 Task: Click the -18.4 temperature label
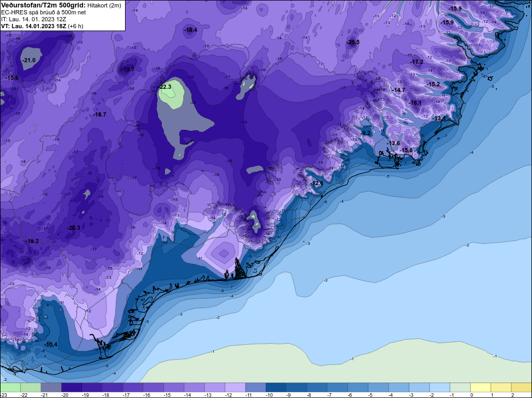pos(191,30)
